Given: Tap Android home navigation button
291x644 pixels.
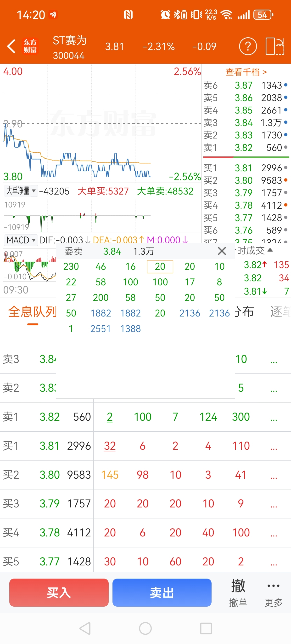Looking at the screenshot, I should (145, 628).
